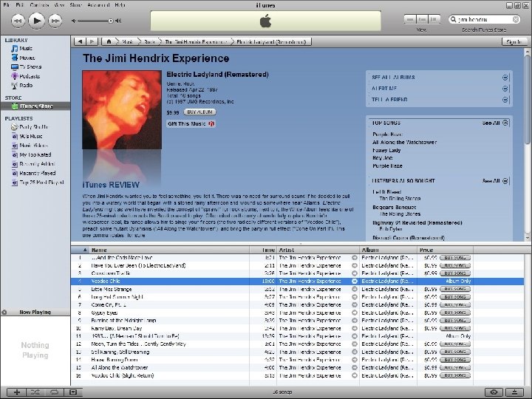Collapse the Now Playing artwork panel
The image size is (532, 399).
tap(4, 312)
